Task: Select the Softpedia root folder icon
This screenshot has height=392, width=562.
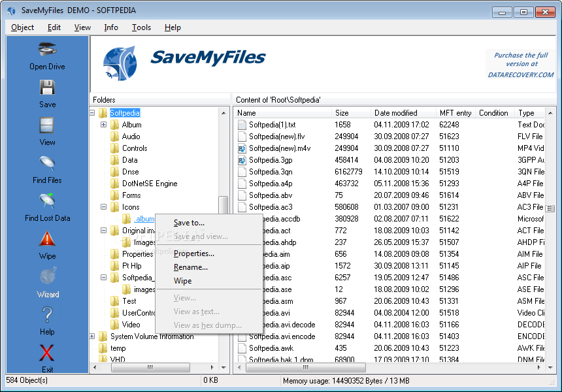Action: (103, 113)
